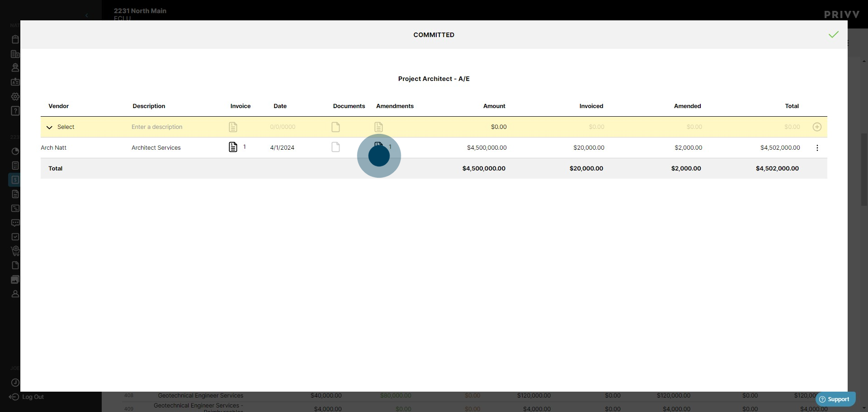Click the COMMITTED dialog title
This screenshot has height=412, width=868.
pos(434,35)
